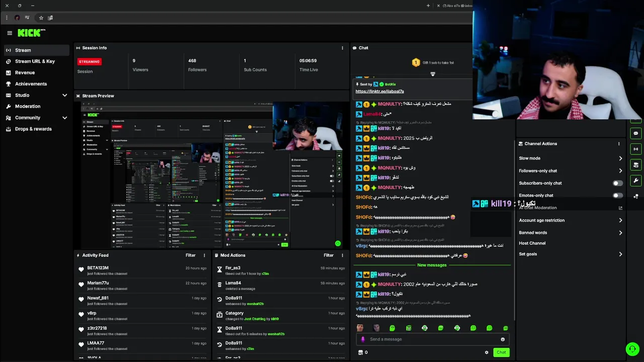Click username Mariam77u in Activity Feed
Image resolution: width=644 pixels, height=362 pixels.
coord(98,283)
